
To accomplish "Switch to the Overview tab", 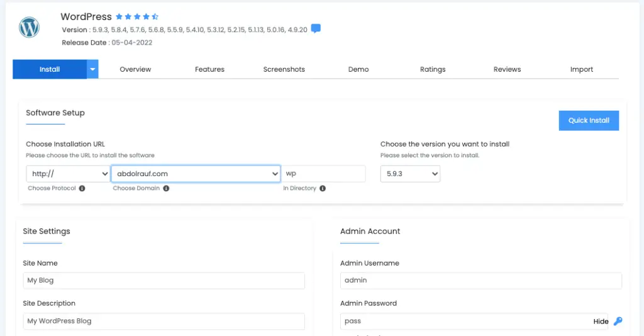I will pos(136,69).
